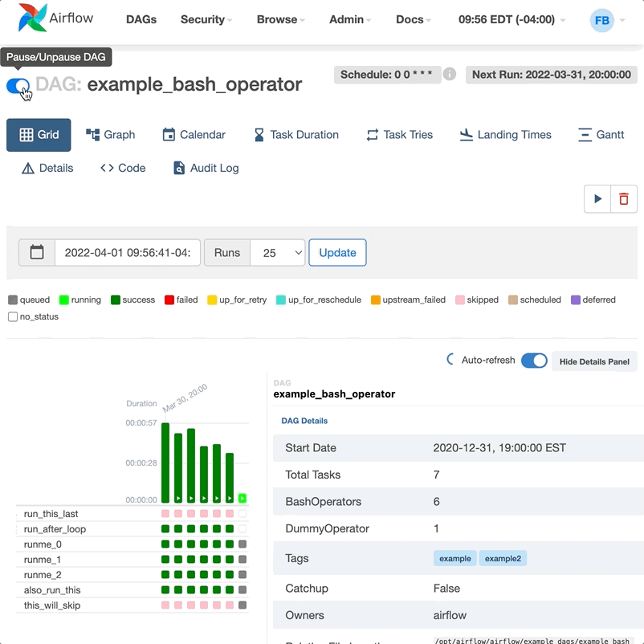
Task: Click queued instance of this_will_skip
Action: (243, 605)
